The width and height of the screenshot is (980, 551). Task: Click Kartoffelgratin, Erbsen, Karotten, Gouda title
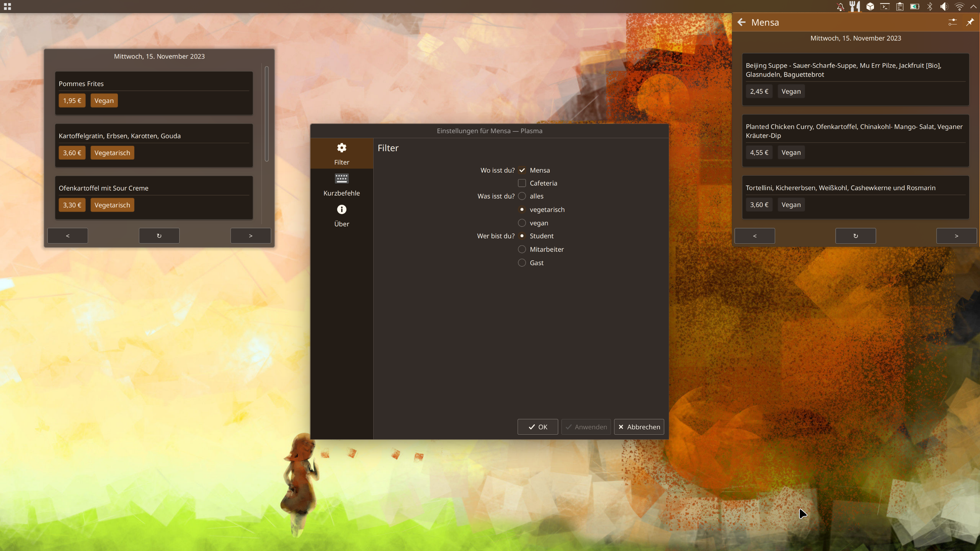point(119,136)
